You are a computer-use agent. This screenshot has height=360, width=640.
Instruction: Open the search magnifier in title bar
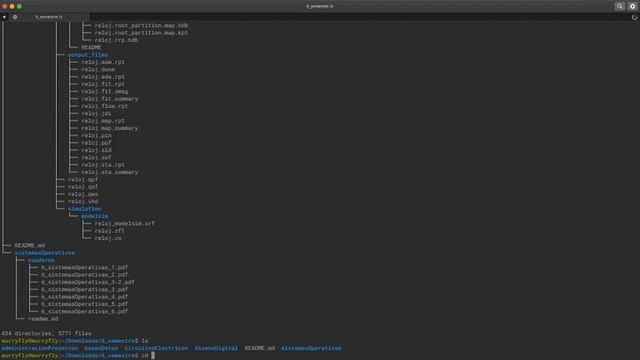(620, 6)
